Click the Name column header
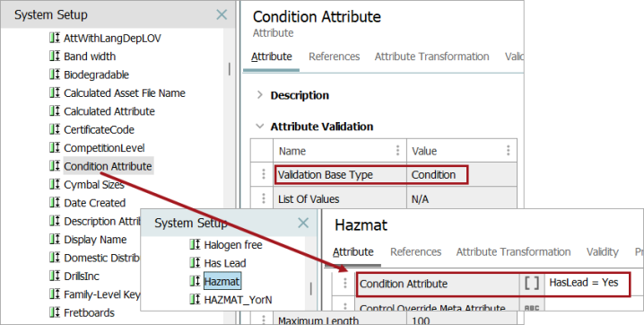Image resolution: width=644 pixels, height=325 pixels. click(x=340, y=151)
